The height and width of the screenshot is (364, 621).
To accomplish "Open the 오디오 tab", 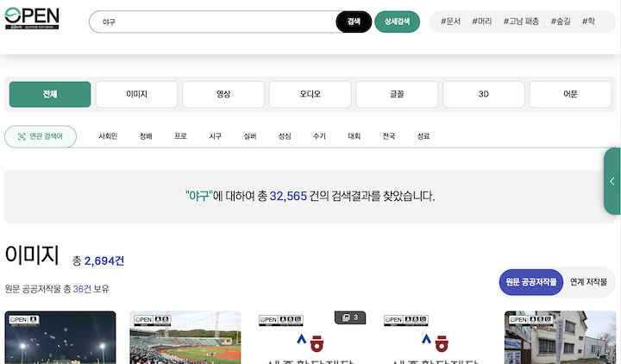I will (310, 95).
